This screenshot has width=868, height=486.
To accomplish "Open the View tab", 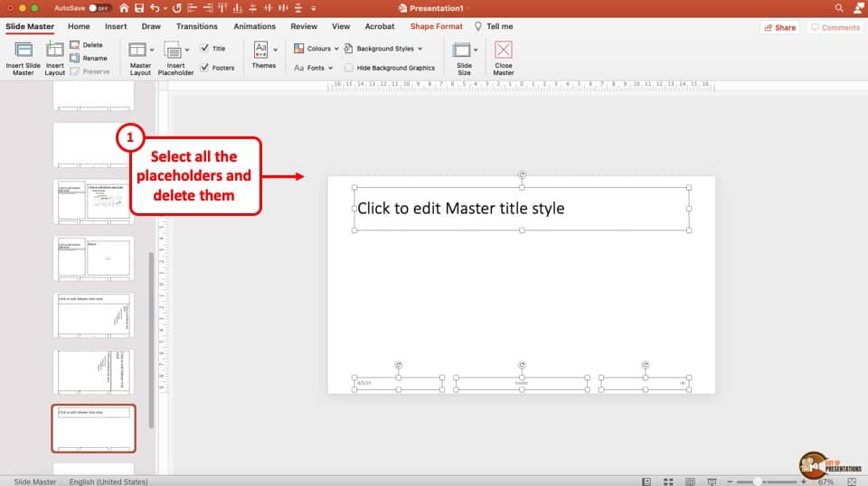I will 341,26.
